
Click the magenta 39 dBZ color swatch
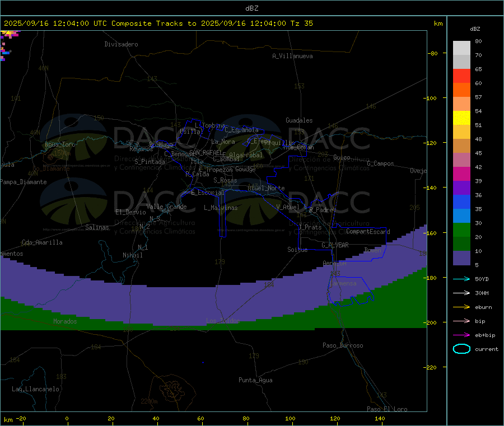[x=461, y=174]
